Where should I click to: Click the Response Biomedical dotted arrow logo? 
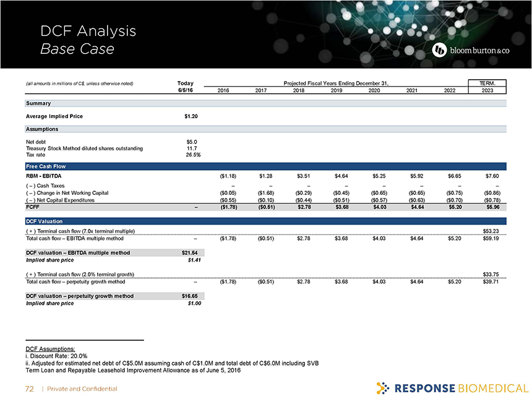pyautogui.click(x=383, y=388)
